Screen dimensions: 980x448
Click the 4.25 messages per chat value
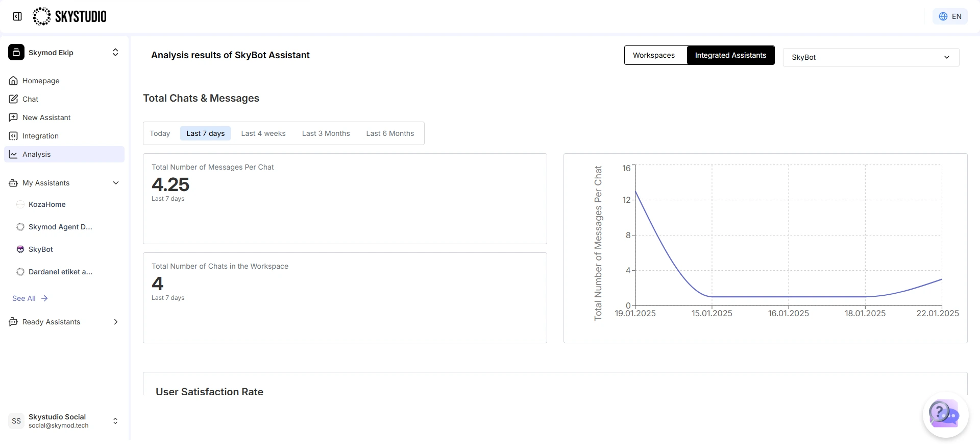[x=170, y=184]
